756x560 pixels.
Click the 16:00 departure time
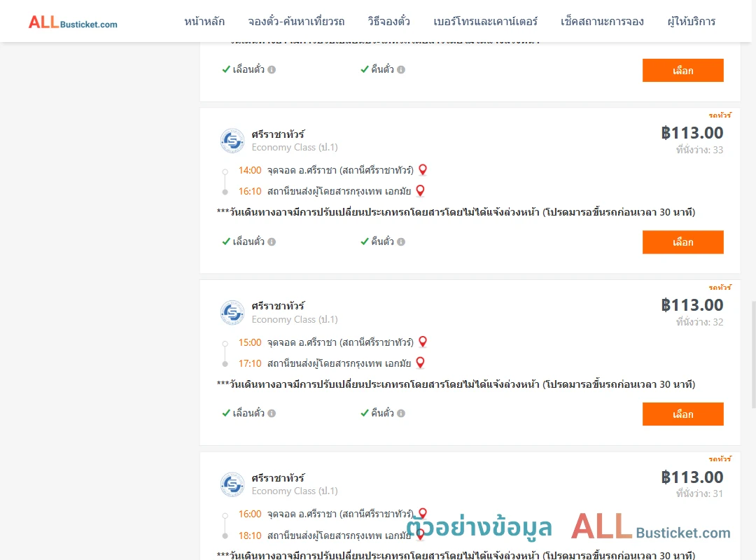pyautogui.click(x=250, y=514)
